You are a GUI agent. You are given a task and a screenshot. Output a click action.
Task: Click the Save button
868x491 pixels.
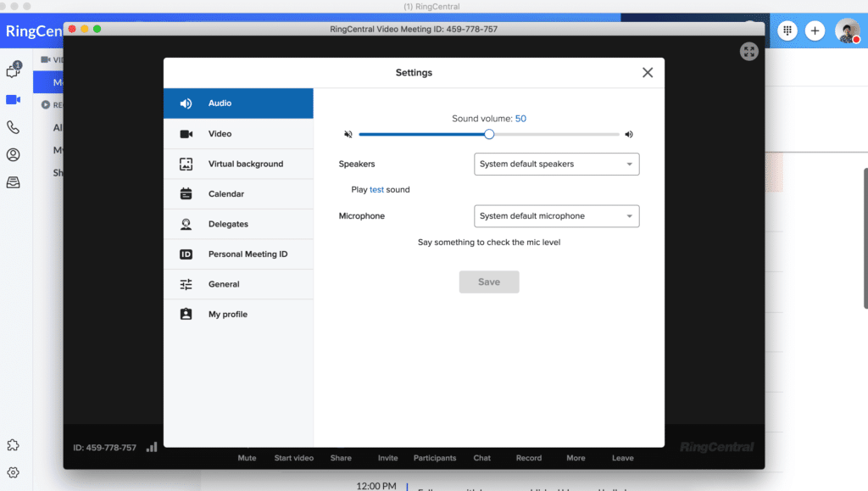pyautogui.click(x=489, y=282)
